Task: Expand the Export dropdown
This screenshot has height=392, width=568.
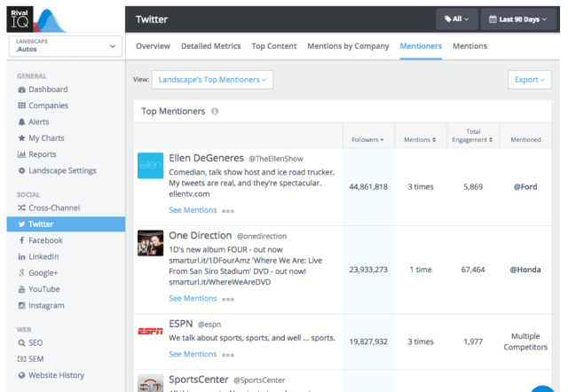Action: coord(530,80)
